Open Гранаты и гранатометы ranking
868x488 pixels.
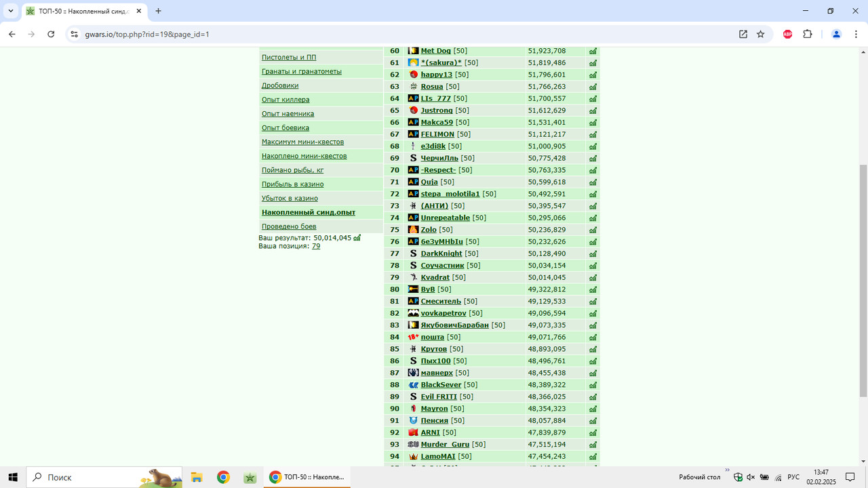(x=302, y=72)
